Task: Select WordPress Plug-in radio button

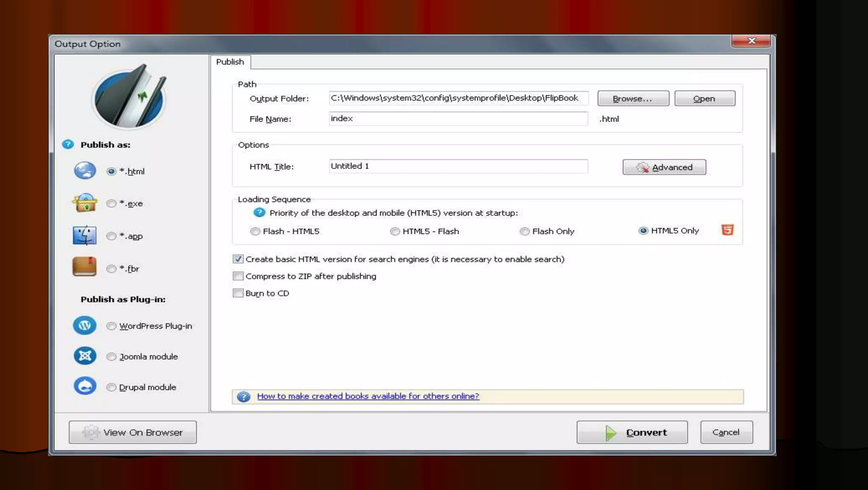Action: 111,326
